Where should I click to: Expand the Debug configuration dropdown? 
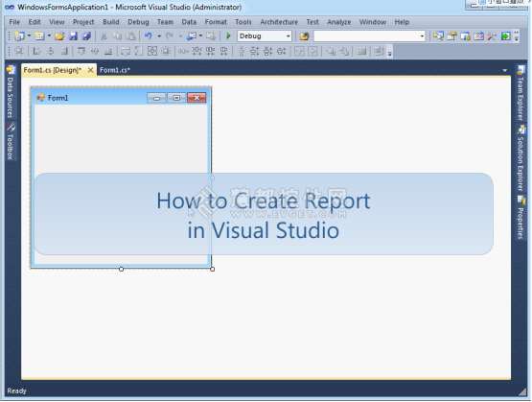coord(289,36)
